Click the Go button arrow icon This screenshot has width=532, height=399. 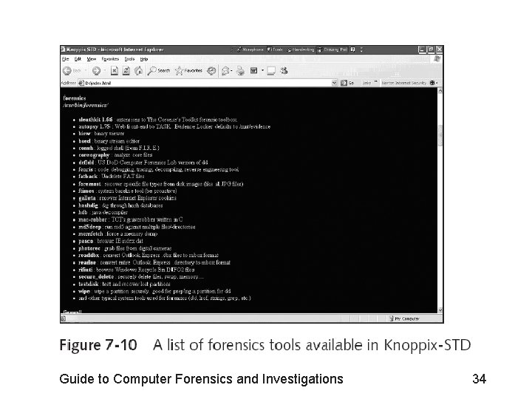click(x=344, y=83)
